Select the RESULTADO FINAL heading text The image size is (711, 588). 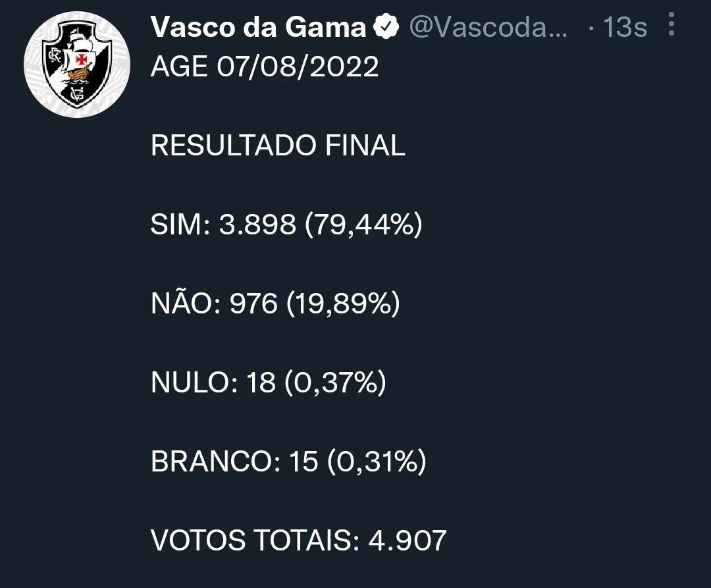(278, 146)
